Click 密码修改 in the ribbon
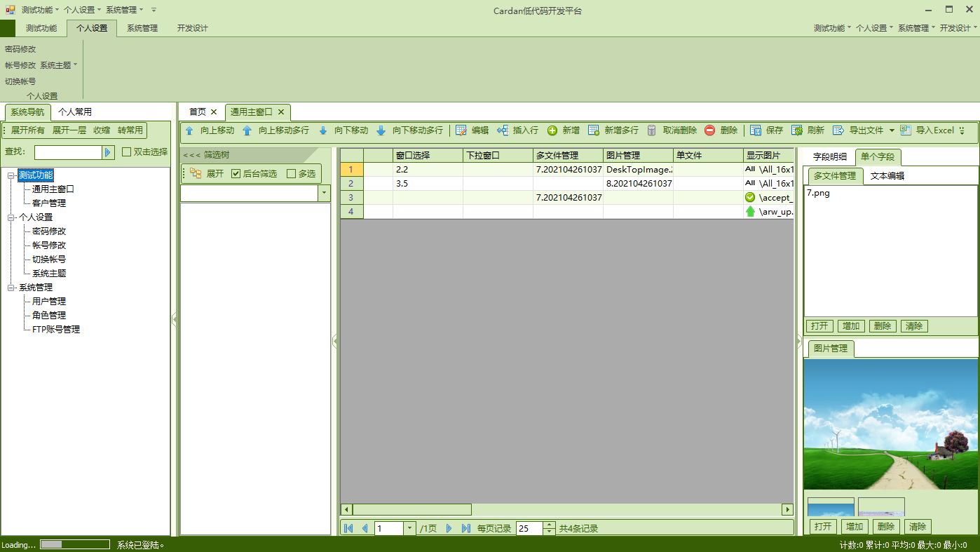Image resolution: width=980 pixels, height=552 pixels. (20, 49)
